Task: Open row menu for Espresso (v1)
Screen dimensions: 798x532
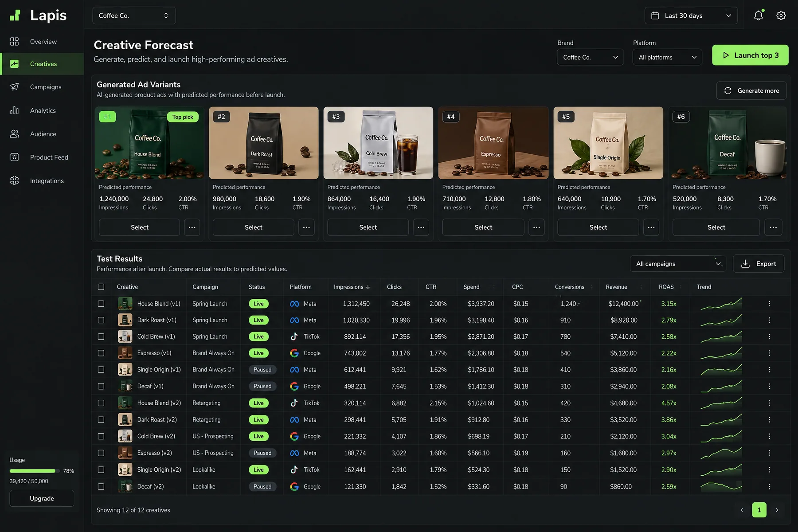Action: (770, 353)
